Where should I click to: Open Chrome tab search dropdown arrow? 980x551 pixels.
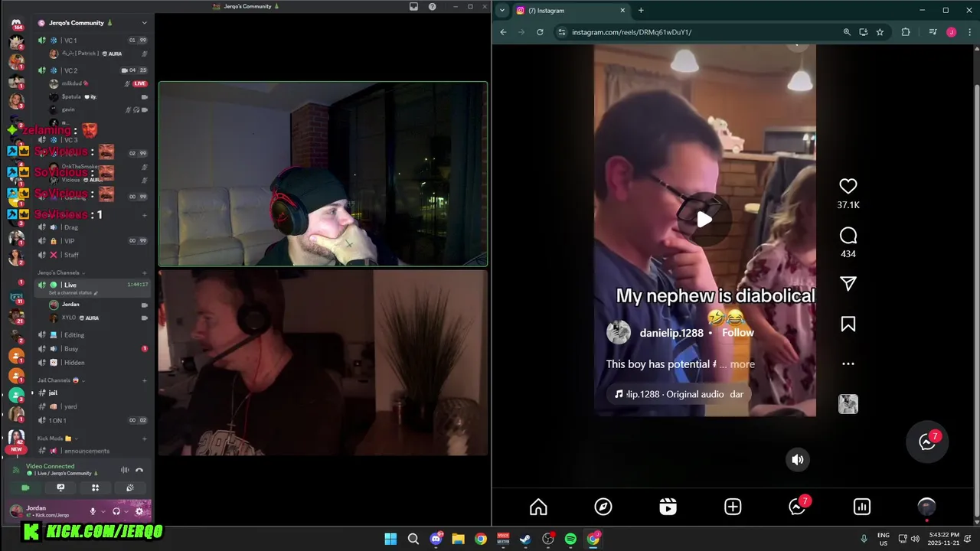[x=502, y=10]
